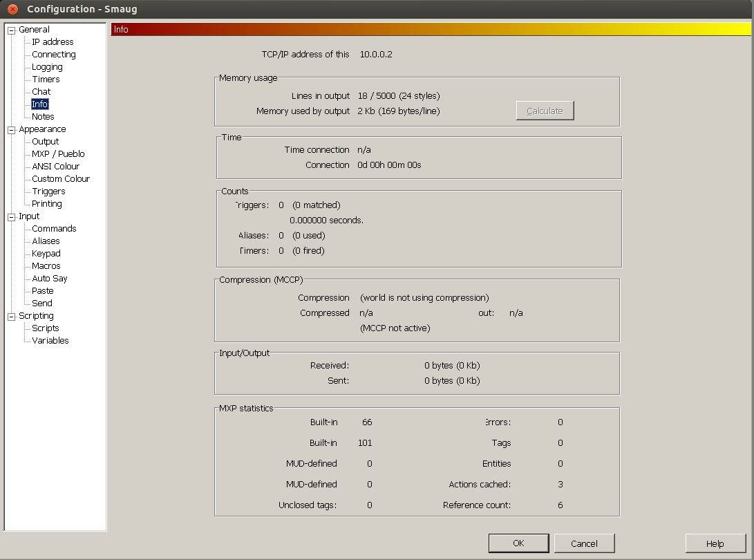The height and width of the screenshot is (560, 754).
Task: Select the ANSI Colour settings
Action: coord(55,167)
